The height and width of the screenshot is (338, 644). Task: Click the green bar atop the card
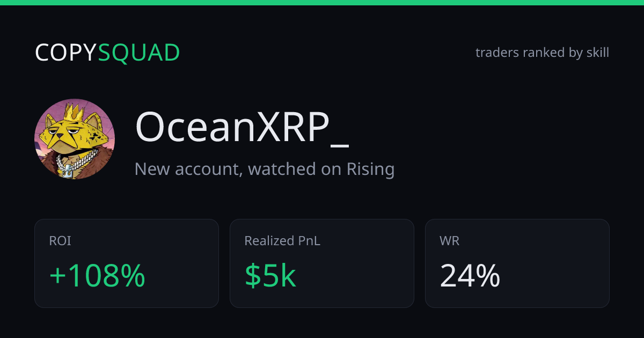coord(322,3)
